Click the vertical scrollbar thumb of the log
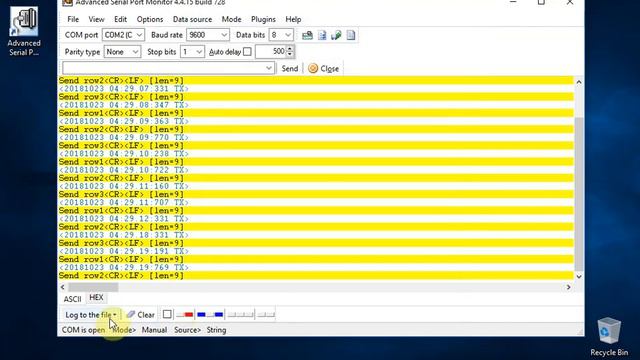Image resolution: width=640 pixels, height=360 pixels. [579, 194]
